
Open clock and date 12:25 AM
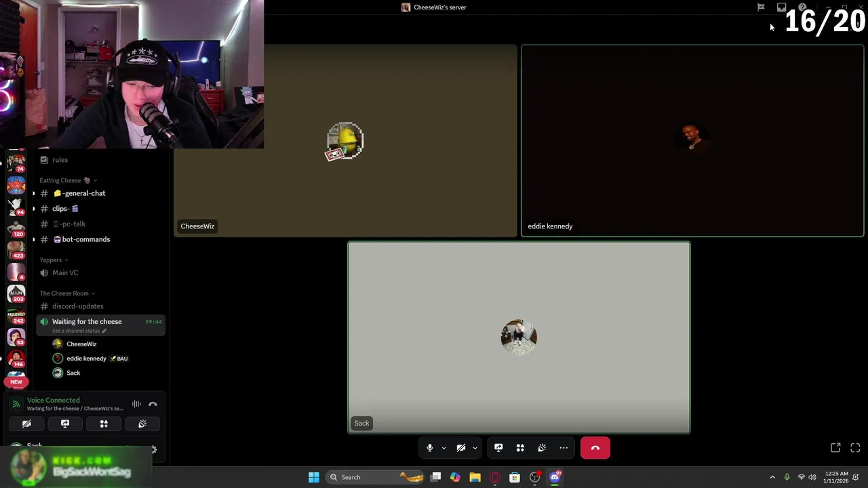[x=836, y=477]
